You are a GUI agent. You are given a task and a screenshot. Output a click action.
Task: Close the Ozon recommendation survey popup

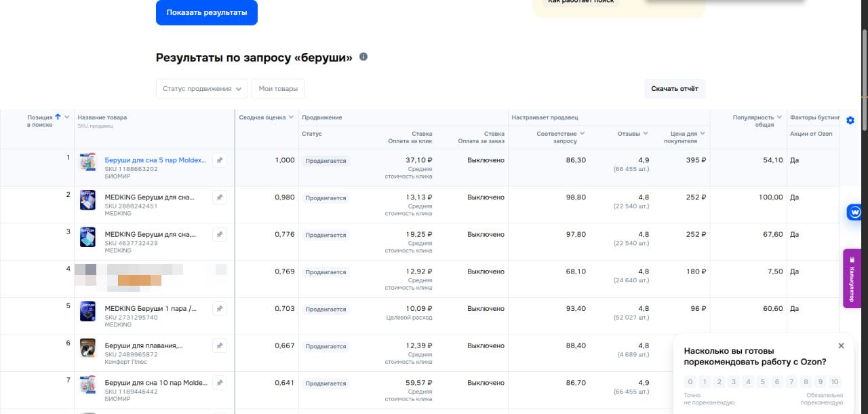(841, 345)
